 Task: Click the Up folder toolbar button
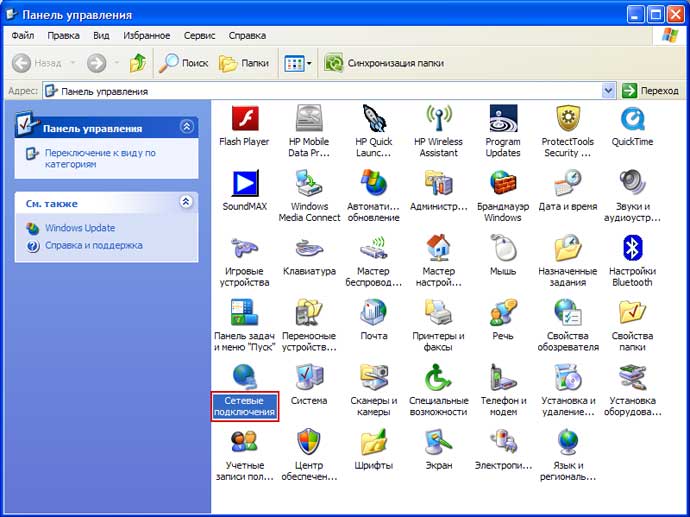pyautogui.click(x=138, y=63)
